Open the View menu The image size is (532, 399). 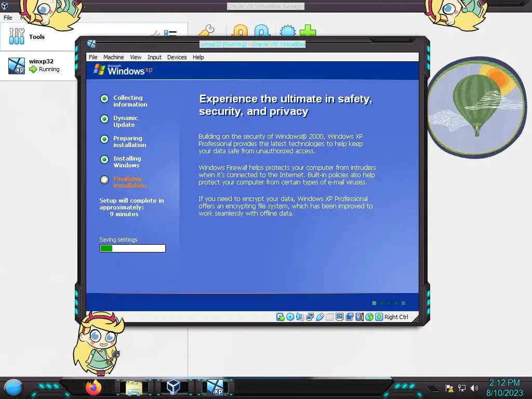tap(136, 57)
